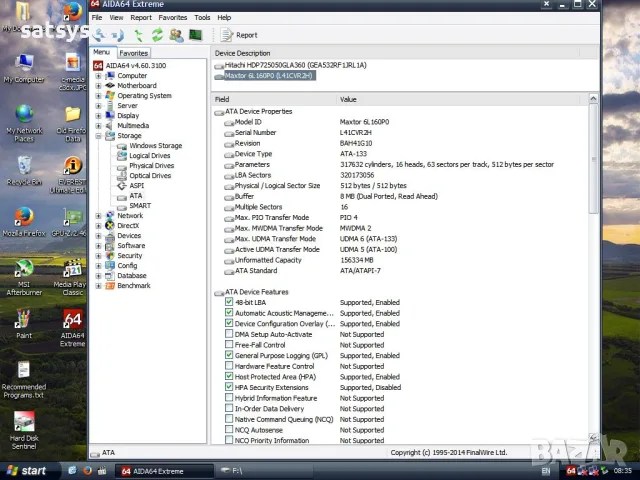
Task: Click the Security shield icon in tree
Action: coord(110,256)
